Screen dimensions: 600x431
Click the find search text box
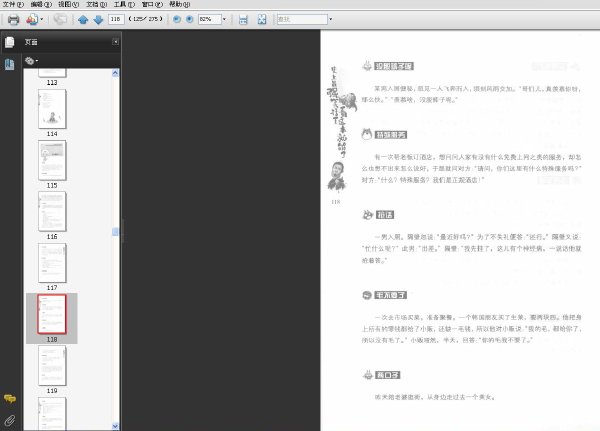point(302,19)
